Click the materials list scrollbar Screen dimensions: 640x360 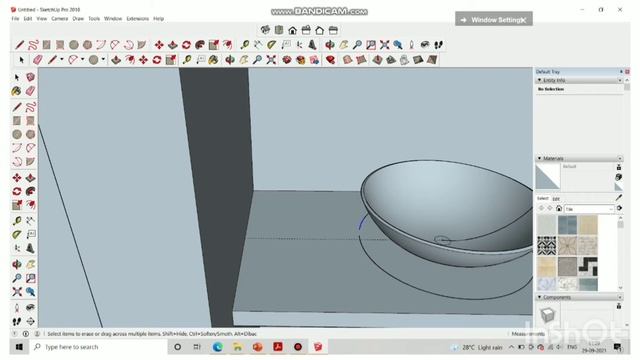(x=620, y=254)
